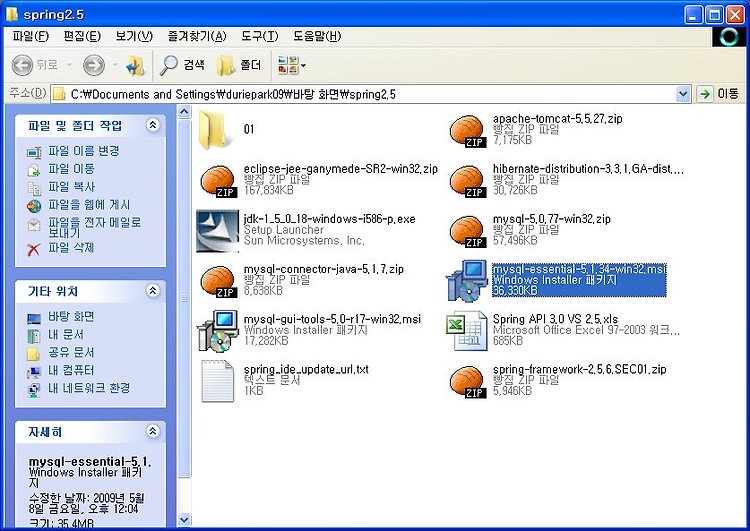This screenshot has height=531, width=750.
Task: Click the eclipse-jee-ganymede-SR2-win32.zip filename
Action: point(341,169)
